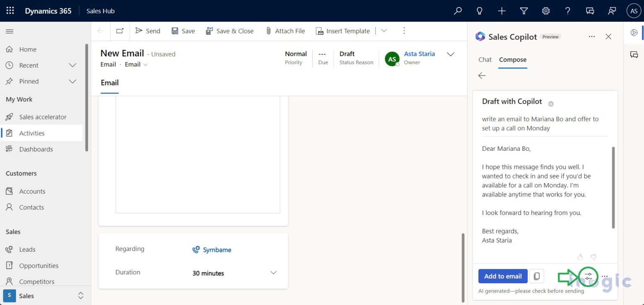Open the feedback lightbulb icon
The width and height of the screenshot is (644, 305).
[479, 10]
